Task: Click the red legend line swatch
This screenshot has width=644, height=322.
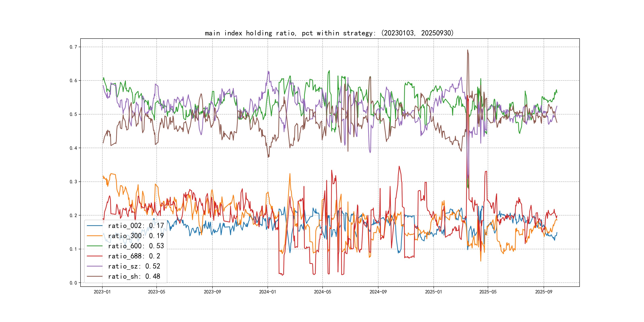Action: (94, 256)
